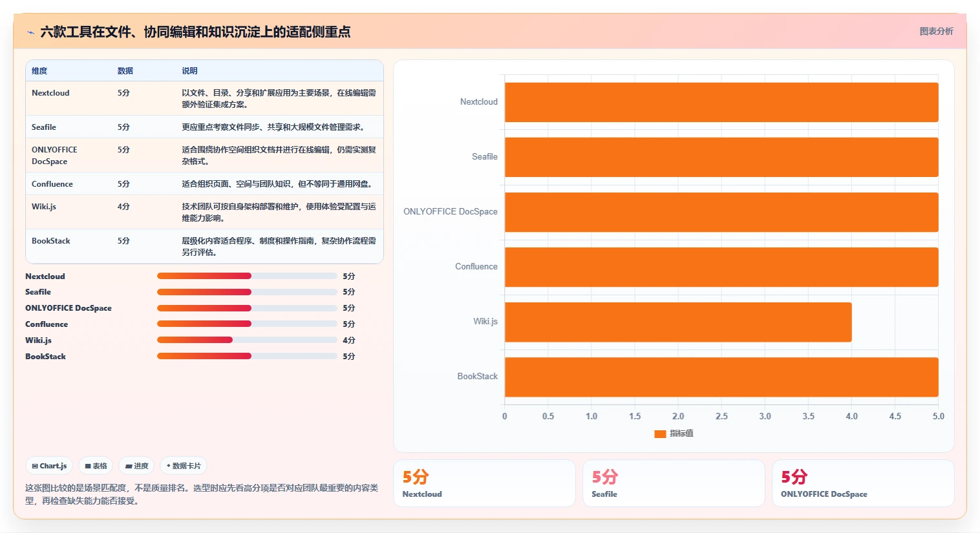Screen dimensions: 980x533
Task: Click the 4分 label beside Wiki.js progress
Action: 349,340
